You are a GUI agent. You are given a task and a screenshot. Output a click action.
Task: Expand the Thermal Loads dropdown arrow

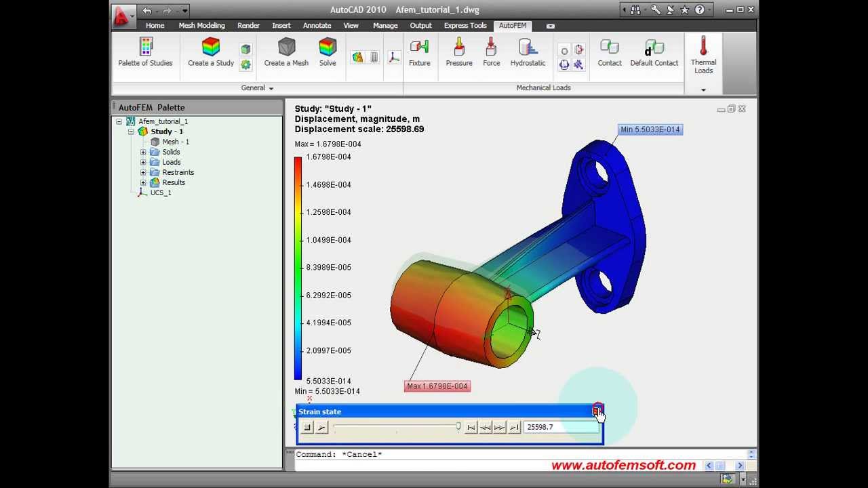[703, 89]
